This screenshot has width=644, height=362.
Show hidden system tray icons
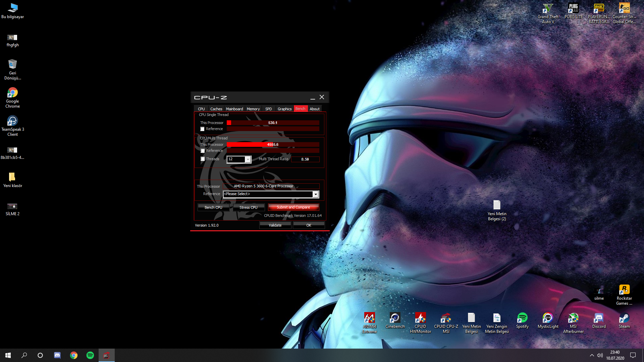[592, 355]
